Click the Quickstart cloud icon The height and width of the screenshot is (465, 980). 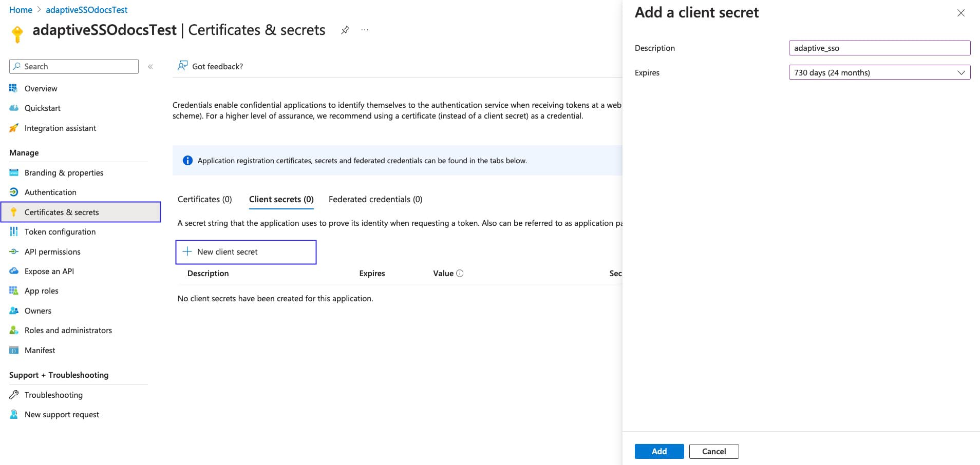coord(14,108)
